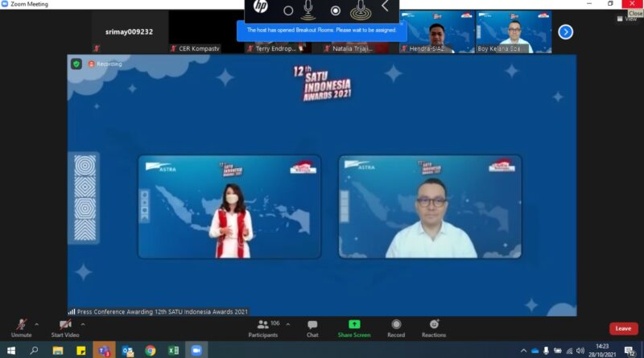Image resolution: width=644 pixels, height=358 pixels.
Task: Open the Windows notification center
Action: (630, 351)
